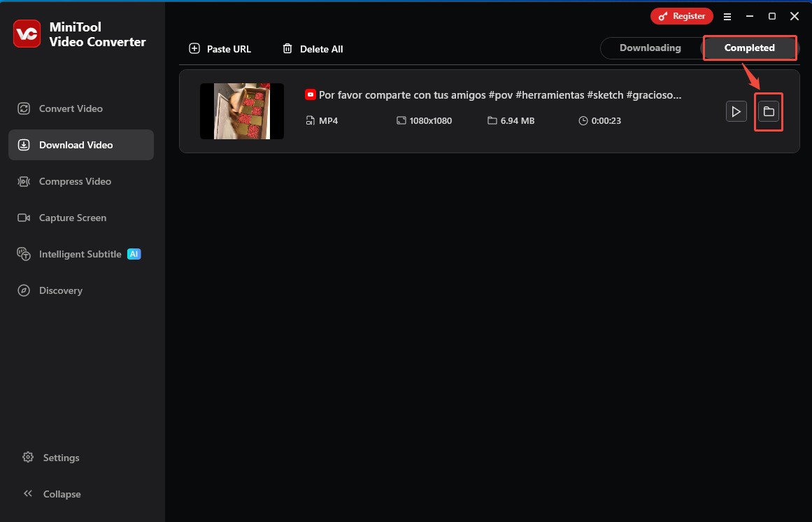Screen dimensions: 812x522
Task: Collapse the left sidebar
Action: tap(61, 494)
